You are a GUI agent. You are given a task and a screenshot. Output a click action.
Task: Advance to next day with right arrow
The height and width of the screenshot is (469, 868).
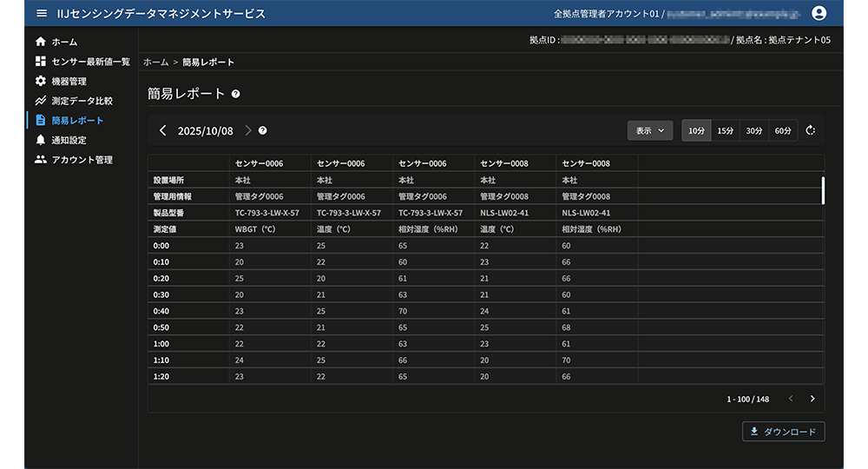[248, 130]
